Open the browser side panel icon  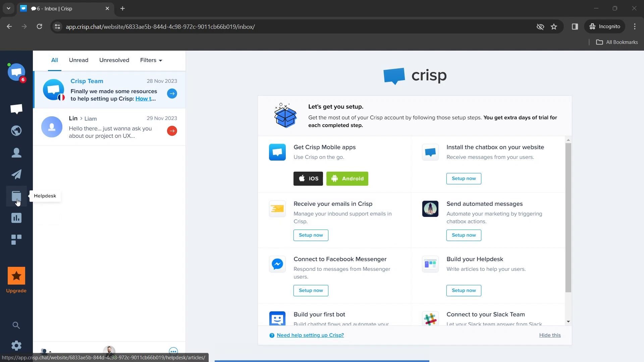(575, 26)
